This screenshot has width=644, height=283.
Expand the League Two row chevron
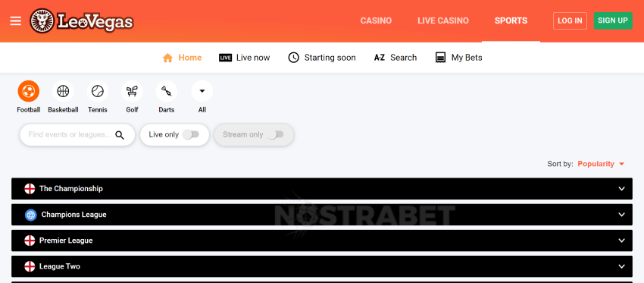[x=621, y=266]
